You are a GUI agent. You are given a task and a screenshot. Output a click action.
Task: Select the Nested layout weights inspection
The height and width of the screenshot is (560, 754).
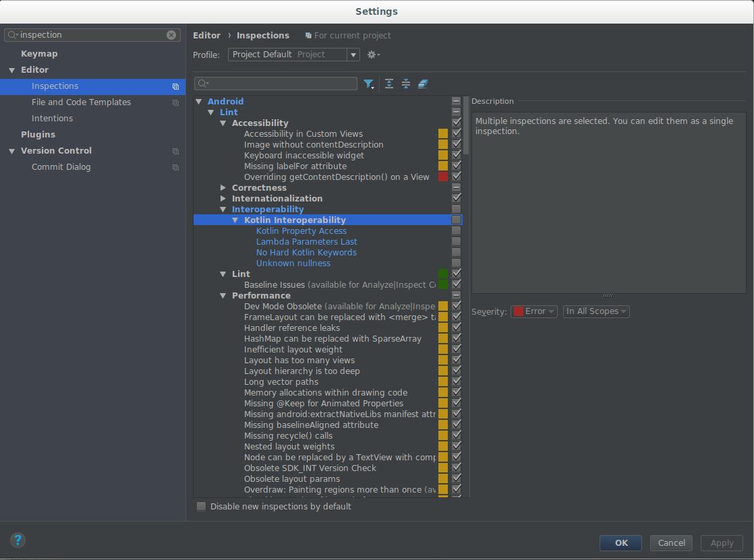click(289, 447)
